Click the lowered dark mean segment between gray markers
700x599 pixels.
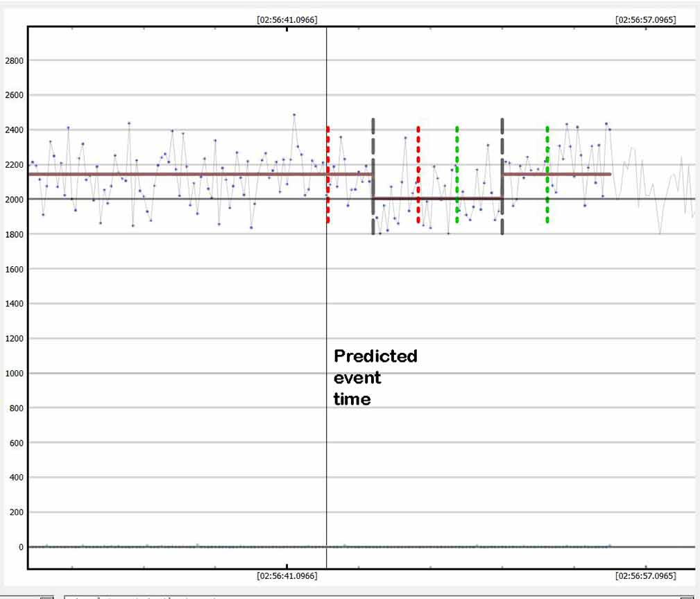point(437,198)
